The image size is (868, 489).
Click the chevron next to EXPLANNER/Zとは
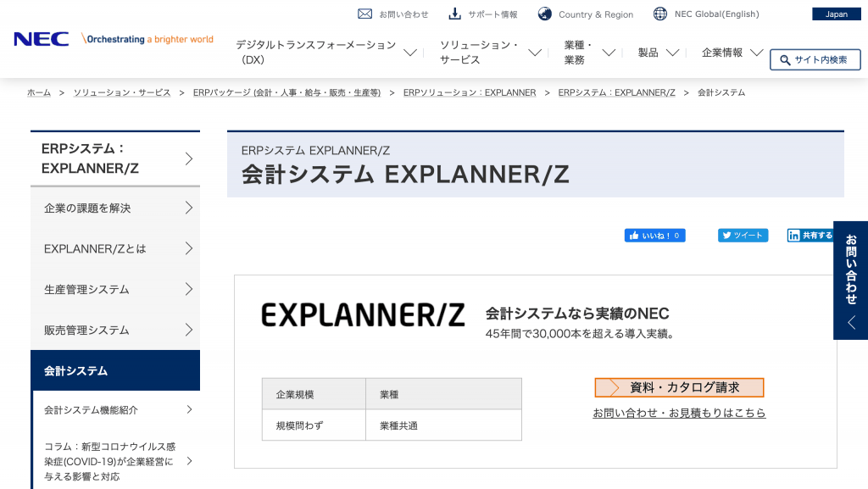(x=189, y=249)
